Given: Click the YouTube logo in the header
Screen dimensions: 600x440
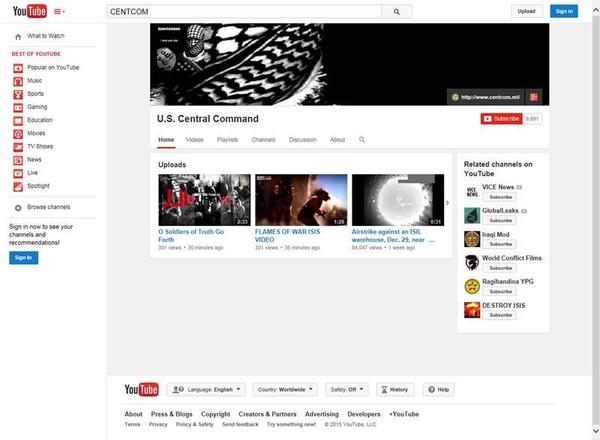Looking at the screenshot, I should click(29, 12).
